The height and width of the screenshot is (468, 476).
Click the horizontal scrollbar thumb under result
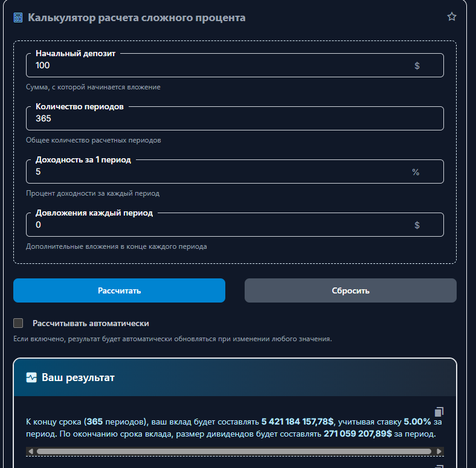coord(234,451)
